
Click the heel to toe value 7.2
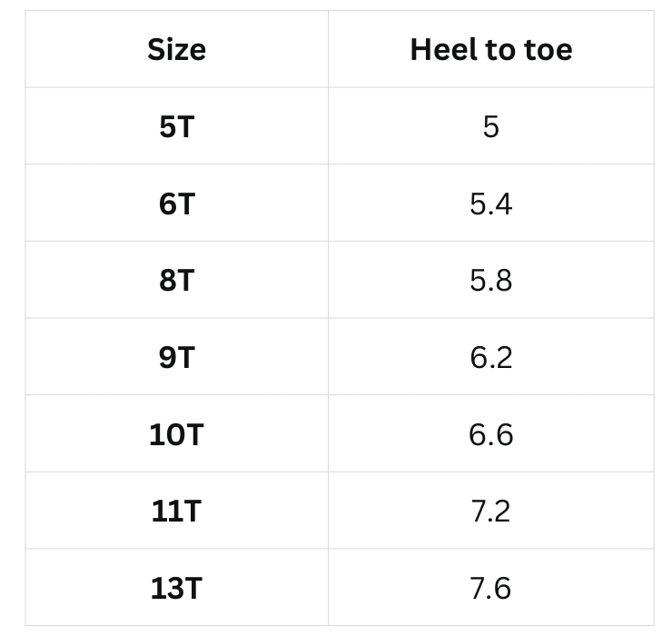490,512
